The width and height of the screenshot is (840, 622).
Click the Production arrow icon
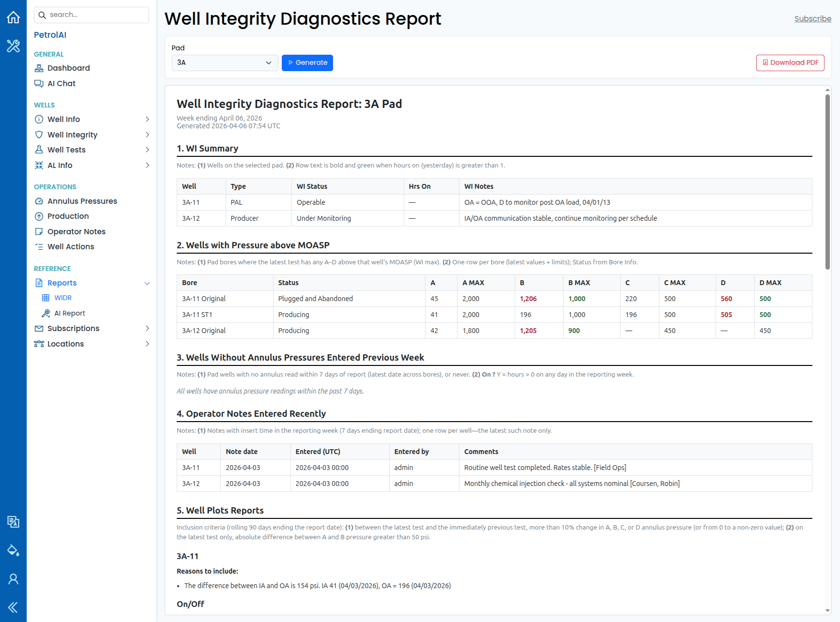[39, 216]
